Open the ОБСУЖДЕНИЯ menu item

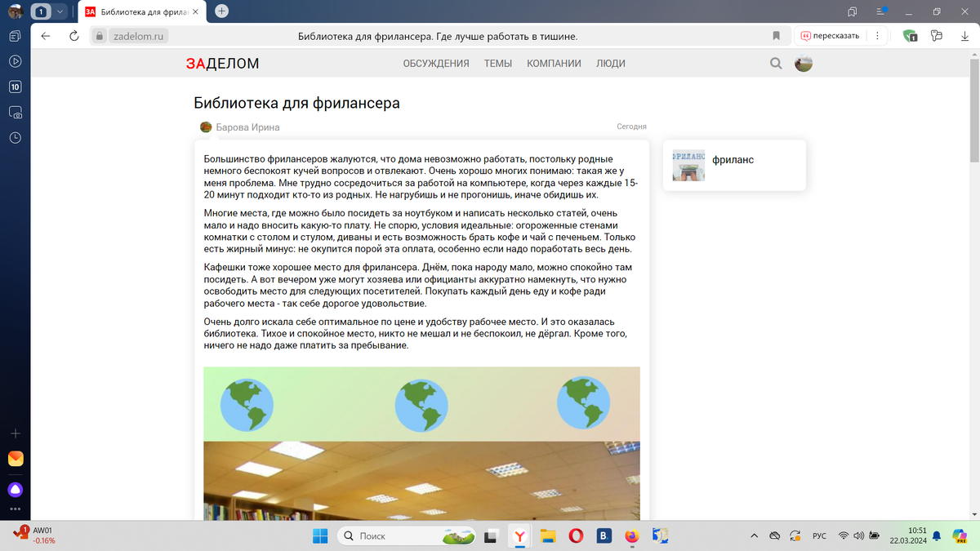(436, 64)
